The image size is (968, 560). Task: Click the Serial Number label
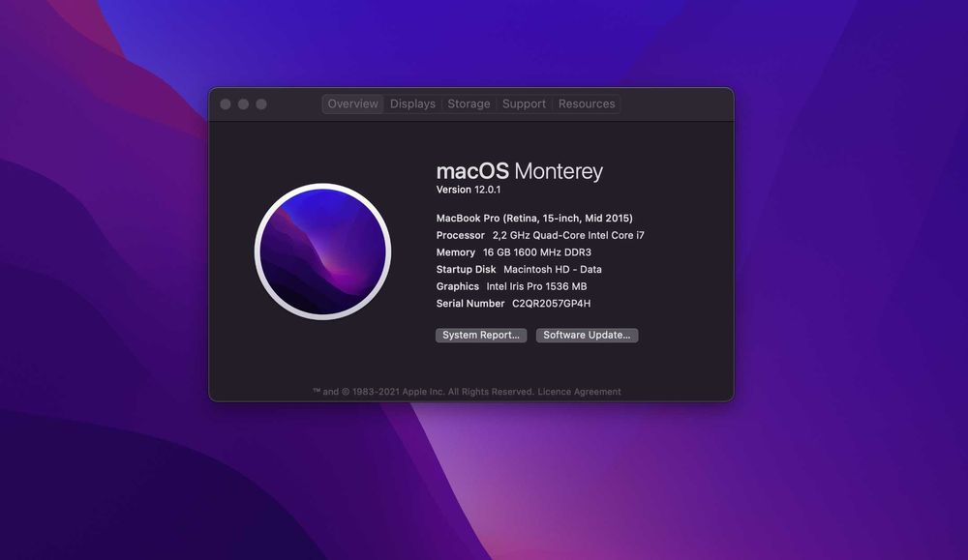tap(470, 304)
